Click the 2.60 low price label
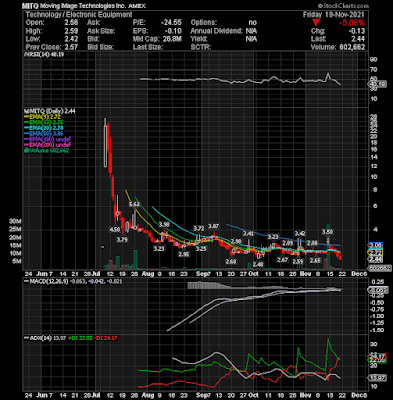 (x=231, y=262)
